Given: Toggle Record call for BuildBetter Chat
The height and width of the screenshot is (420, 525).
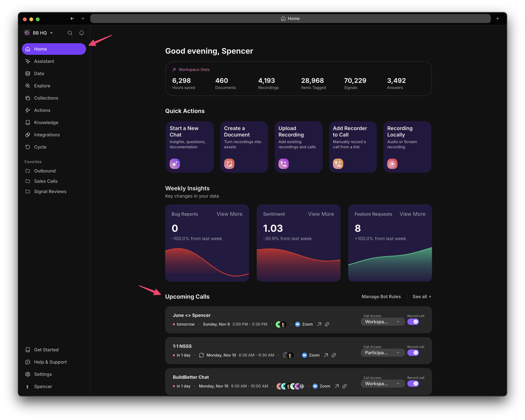Looking at the screenshot, I should pyautogui.click(x=413, y=383).
